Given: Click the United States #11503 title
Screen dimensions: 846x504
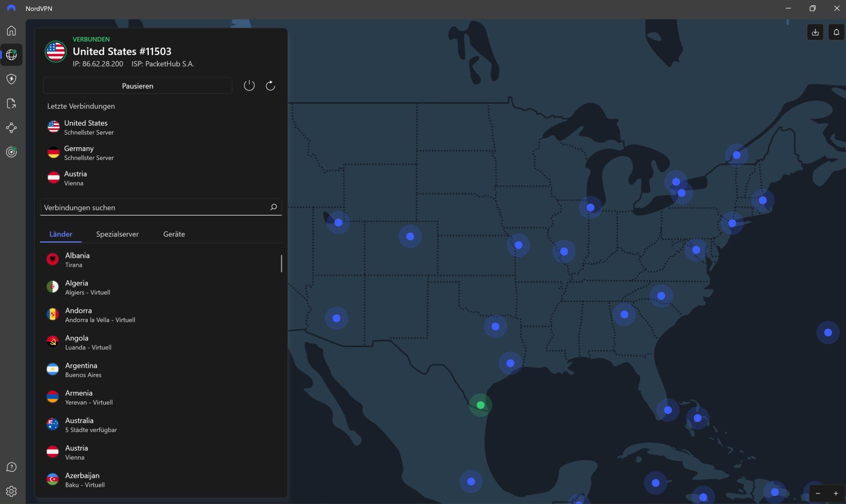Looking at the screenshot, I should (x=122, y=52).
